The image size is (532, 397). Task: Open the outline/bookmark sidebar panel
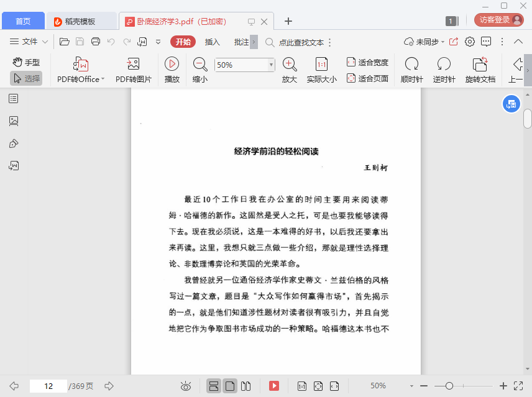(x=14, y=99)
